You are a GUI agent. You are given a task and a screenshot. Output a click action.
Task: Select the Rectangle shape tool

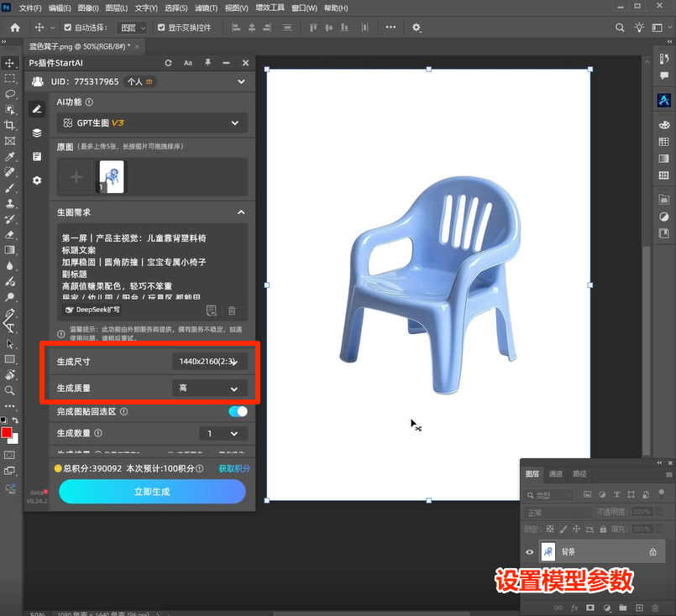click(9, 359)
